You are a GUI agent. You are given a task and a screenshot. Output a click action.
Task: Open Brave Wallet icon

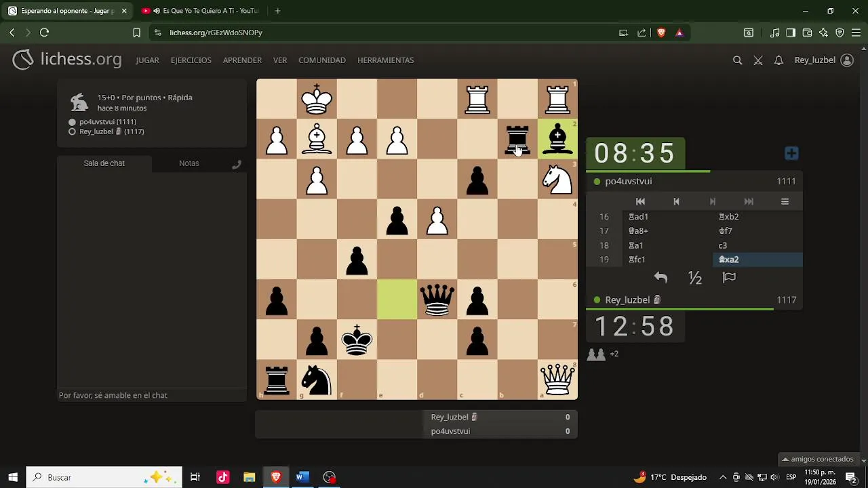pyautogui.click(x=807, y=33)
